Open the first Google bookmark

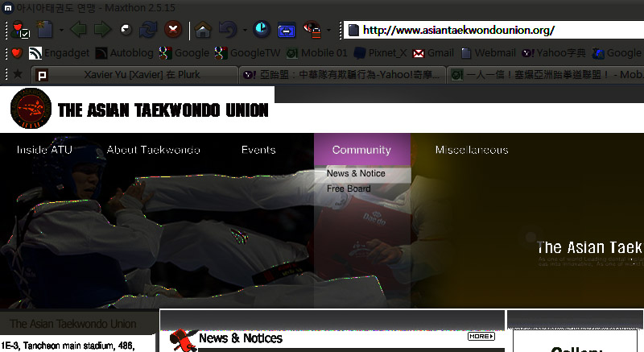click(x=184, y=53)
